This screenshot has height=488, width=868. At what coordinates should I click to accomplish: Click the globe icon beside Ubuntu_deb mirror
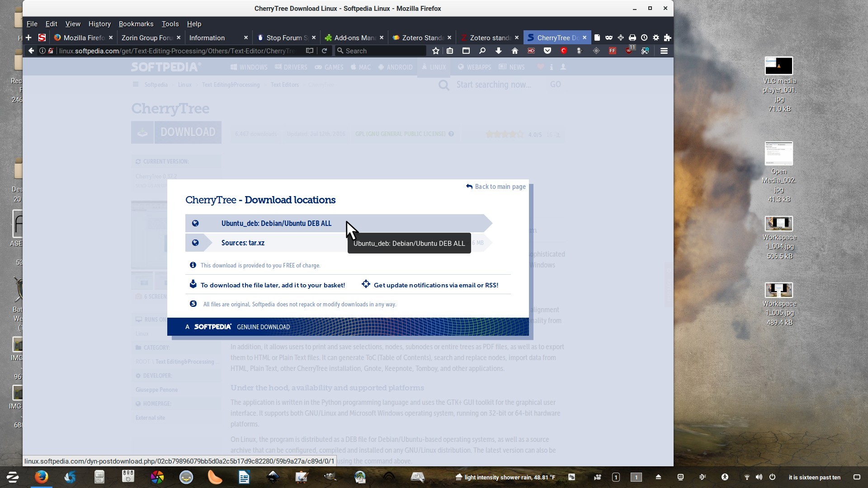(x=195, y=223)
